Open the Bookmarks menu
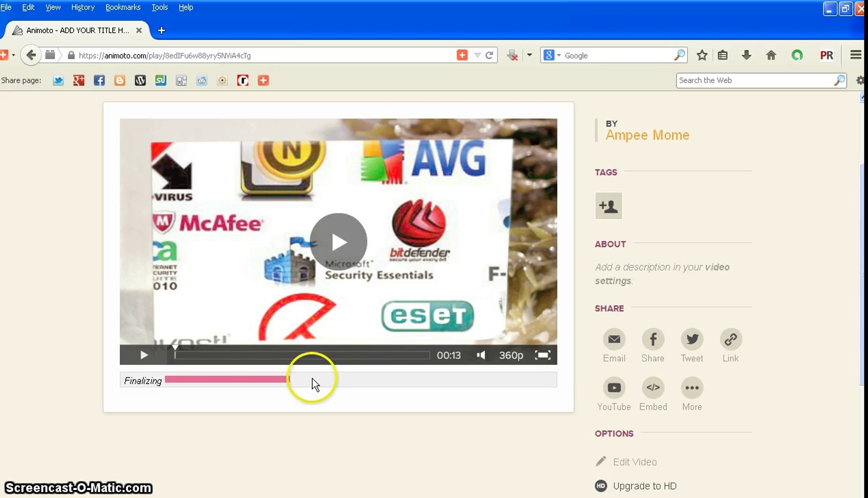This screenshot has height=498, width=868. click(123, 7)
